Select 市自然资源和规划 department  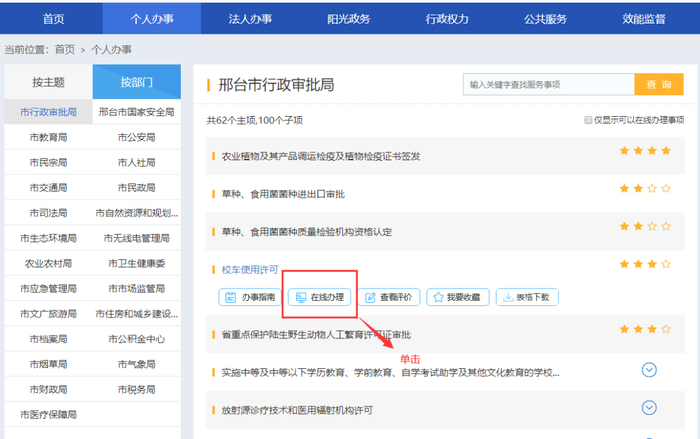point(137,213)
